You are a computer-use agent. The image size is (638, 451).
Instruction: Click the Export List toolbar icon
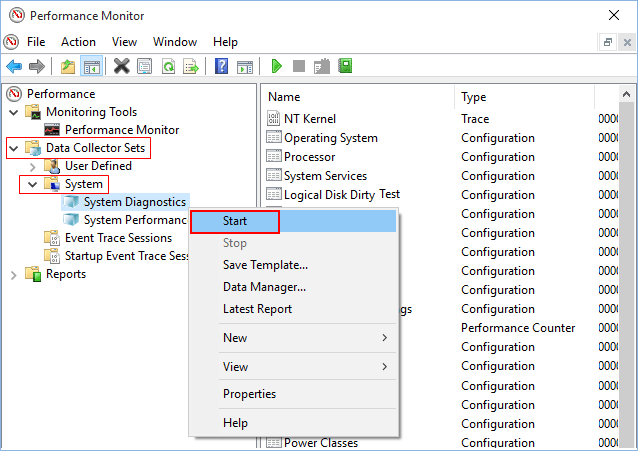190,66
